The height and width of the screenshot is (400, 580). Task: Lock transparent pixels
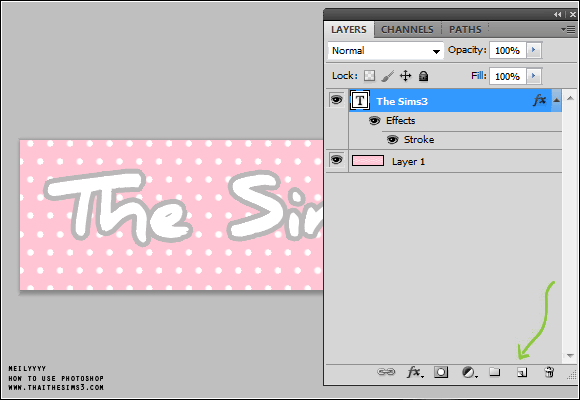[x=369, y=76]
